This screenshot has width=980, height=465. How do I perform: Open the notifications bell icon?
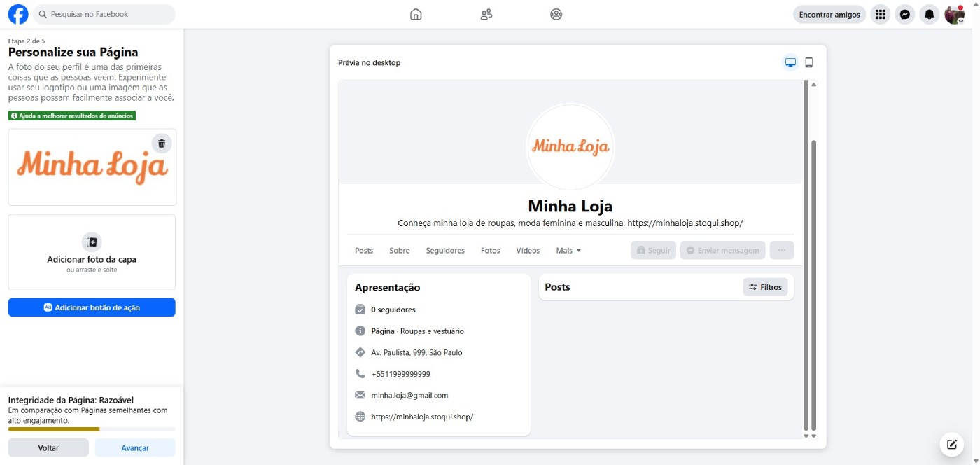click(x=930, y=14)
